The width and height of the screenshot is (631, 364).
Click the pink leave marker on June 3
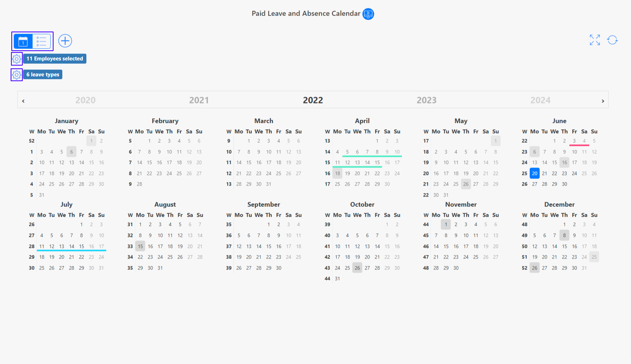574,141
